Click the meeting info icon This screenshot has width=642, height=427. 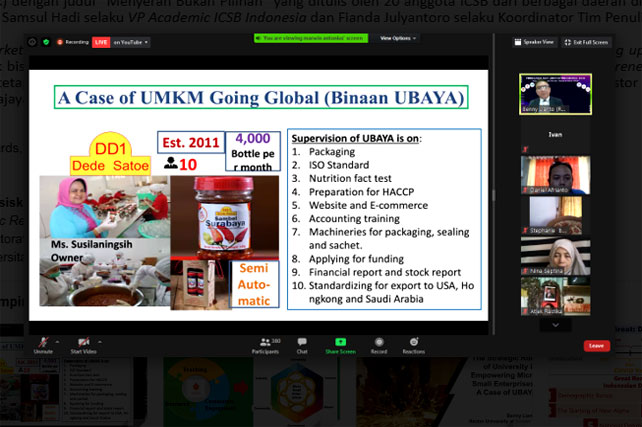click(32, 42)
